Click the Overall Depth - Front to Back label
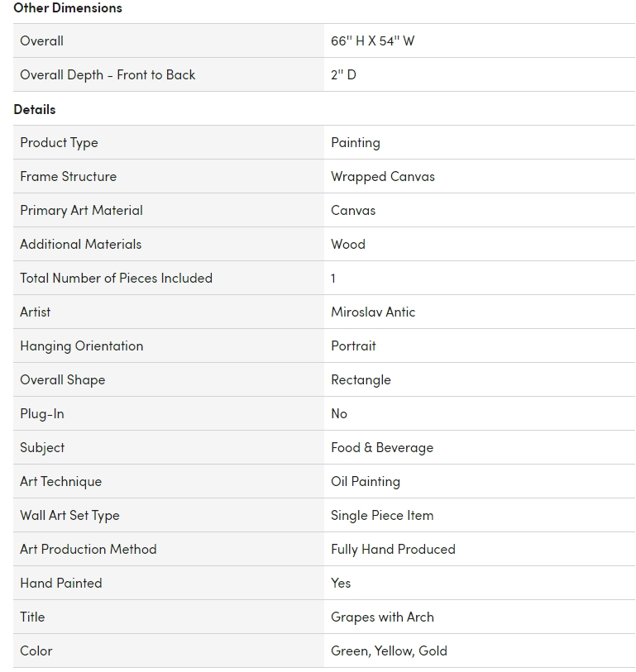 click(108, 74)
